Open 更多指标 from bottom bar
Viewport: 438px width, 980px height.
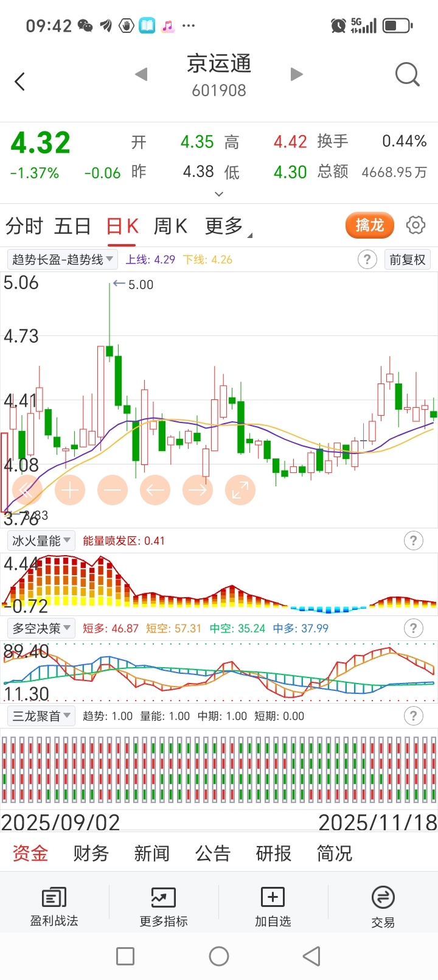tap(164, 906)
